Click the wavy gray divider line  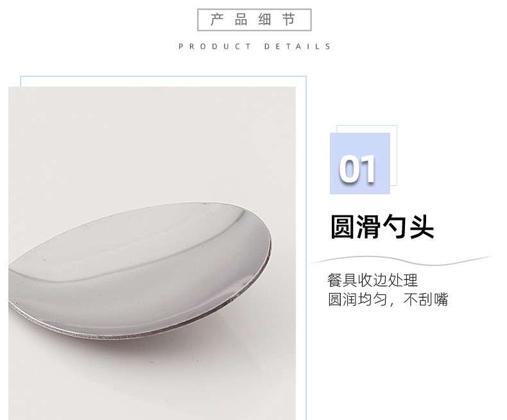tap(401, 260)
